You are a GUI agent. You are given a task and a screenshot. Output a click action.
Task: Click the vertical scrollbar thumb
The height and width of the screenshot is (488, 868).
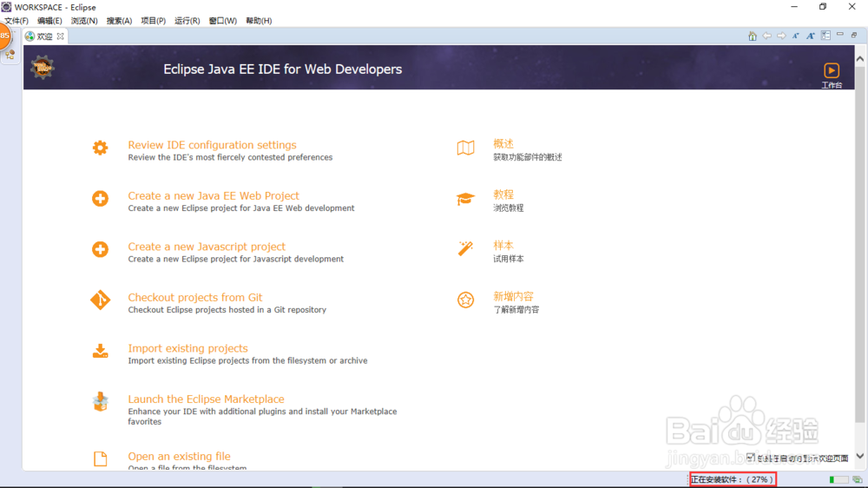point(859,243)
